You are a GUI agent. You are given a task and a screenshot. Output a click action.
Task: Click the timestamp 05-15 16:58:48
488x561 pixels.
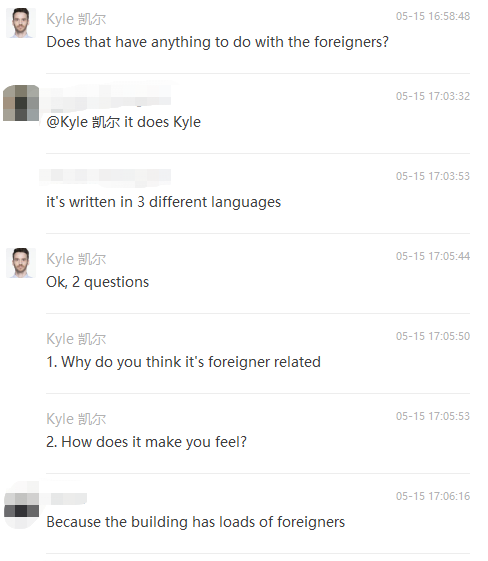[433, 16]
